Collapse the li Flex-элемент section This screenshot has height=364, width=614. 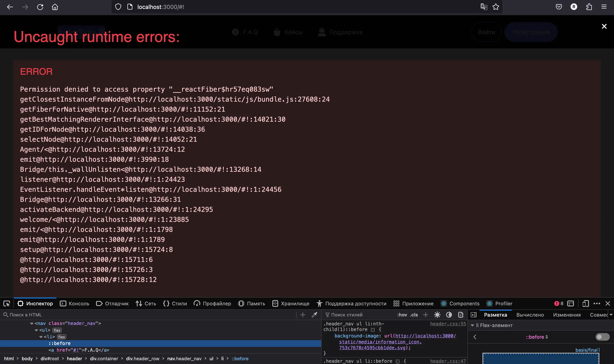472,325
